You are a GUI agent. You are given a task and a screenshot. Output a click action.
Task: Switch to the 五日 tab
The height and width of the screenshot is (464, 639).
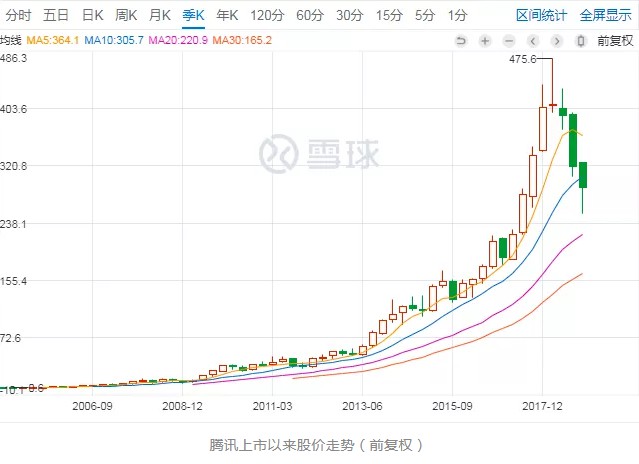tap(56, 15)
